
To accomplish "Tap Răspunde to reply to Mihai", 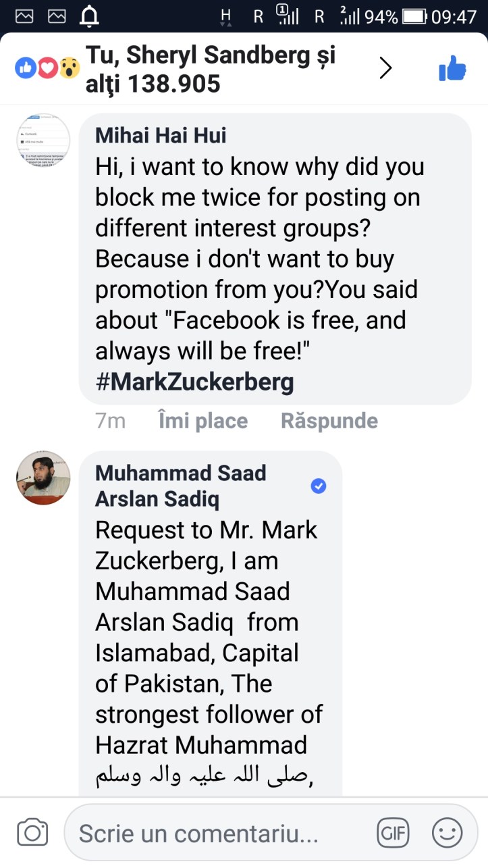I will (329, 420).
